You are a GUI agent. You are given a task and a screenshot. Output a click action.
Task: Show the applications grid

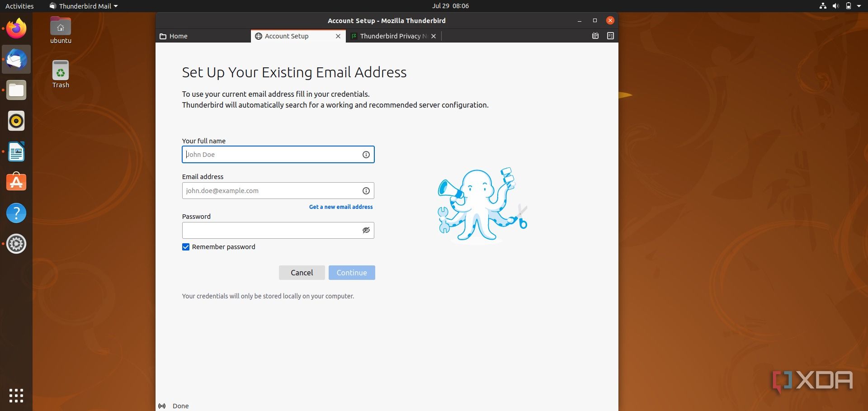[x=16, y=396]
